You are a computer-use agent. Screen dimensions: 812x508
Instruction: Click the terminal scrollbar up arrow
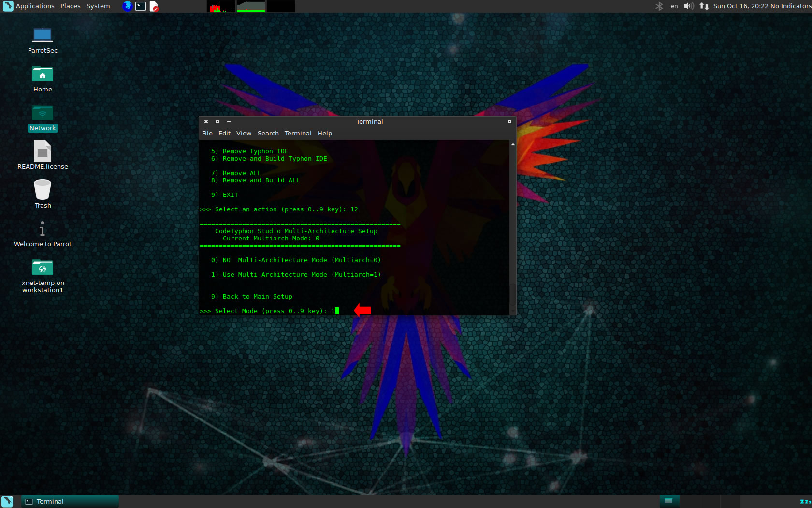click(513, 144)
